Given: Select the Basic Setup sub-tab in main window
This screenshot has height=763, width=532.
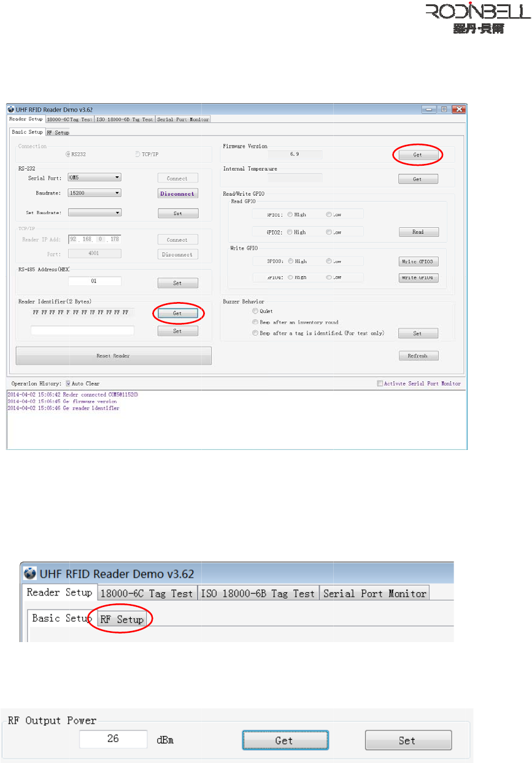Looking at the screenshot, I should tap(28, 132).
